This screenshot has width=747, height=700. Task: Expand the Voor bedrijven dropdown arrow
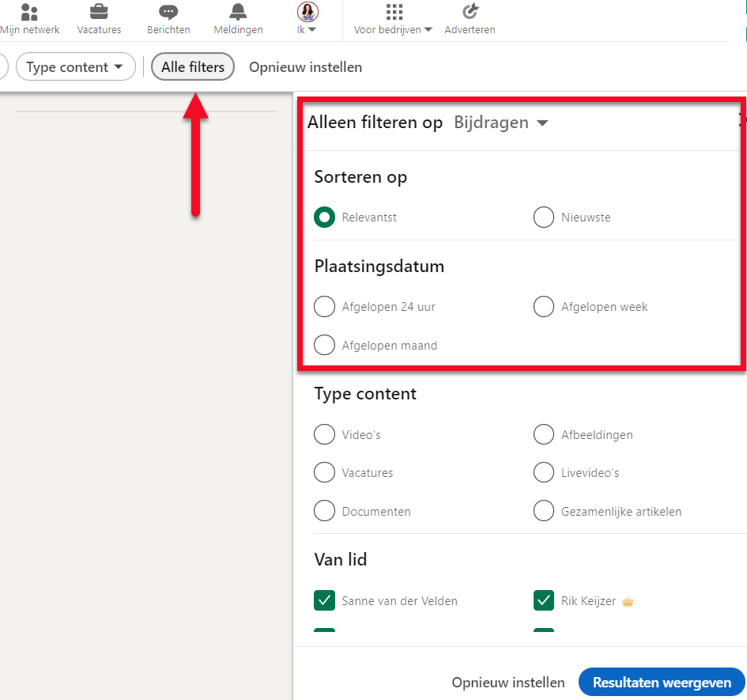[428, 29]
